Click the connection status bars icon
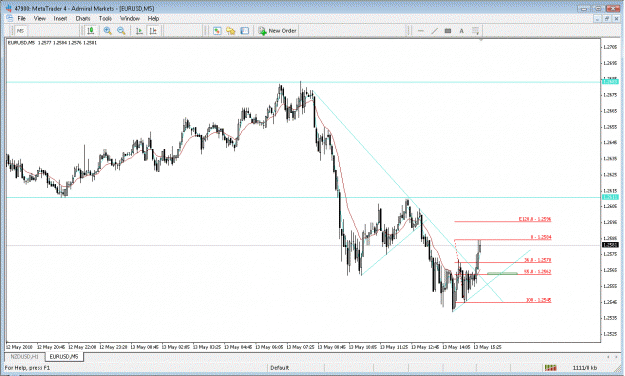Viewport: 625px width, 376px height. point(550,368)
